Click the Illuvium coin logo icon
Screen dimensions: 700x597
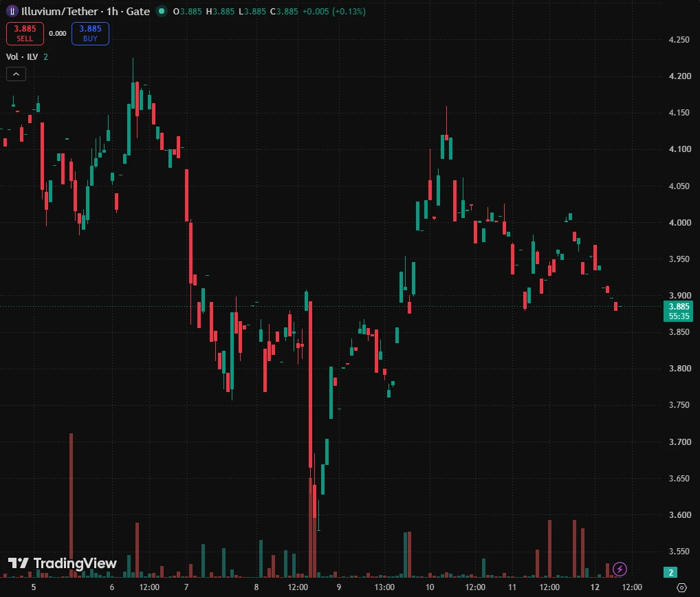12,11
